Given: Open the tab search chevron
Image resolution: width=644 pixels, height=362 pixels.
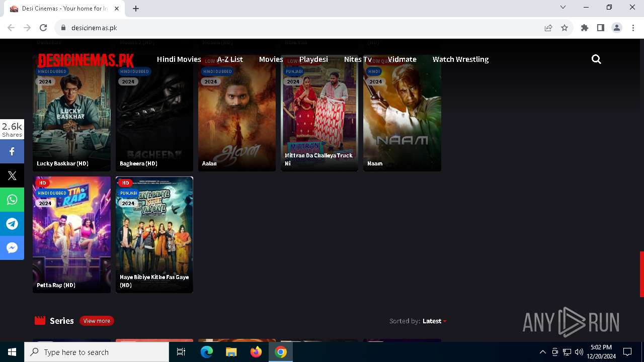Looking at the screenshot, I should 563,7.
